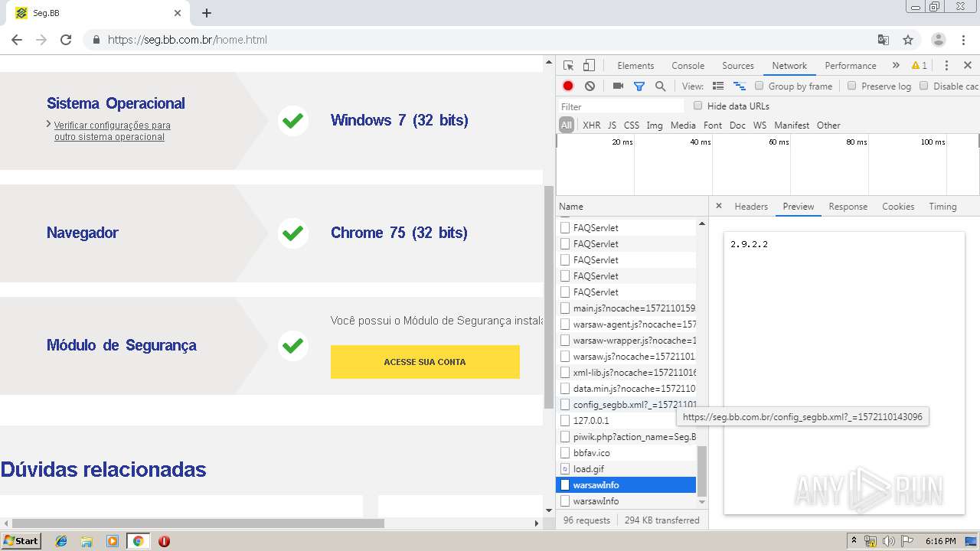Open the Response tab of the request

coord(848,207)
